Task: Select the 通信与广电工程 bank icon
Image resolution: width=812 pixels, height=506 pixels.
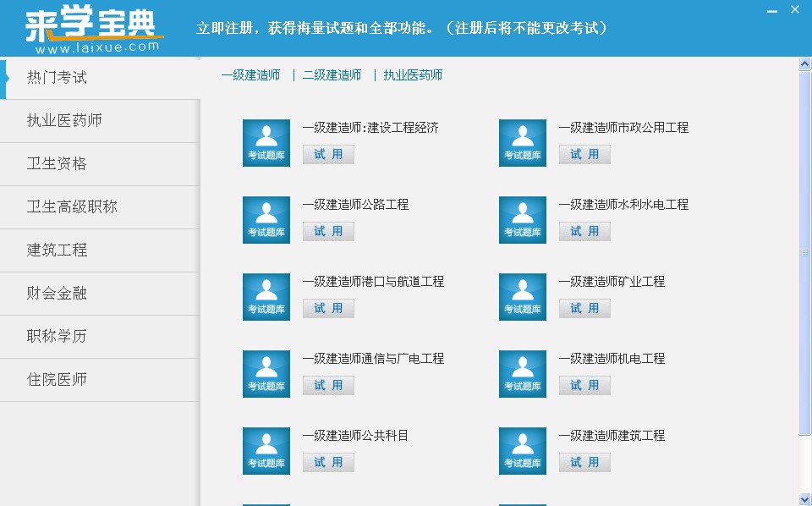Action: 266,373
